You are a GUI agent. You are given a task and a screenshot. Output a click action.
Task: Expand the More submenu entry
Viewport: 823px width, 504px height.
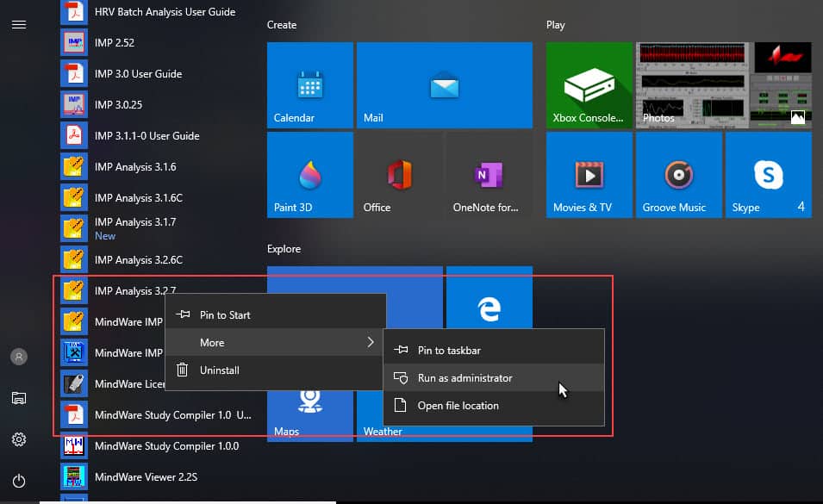(276, 343)
